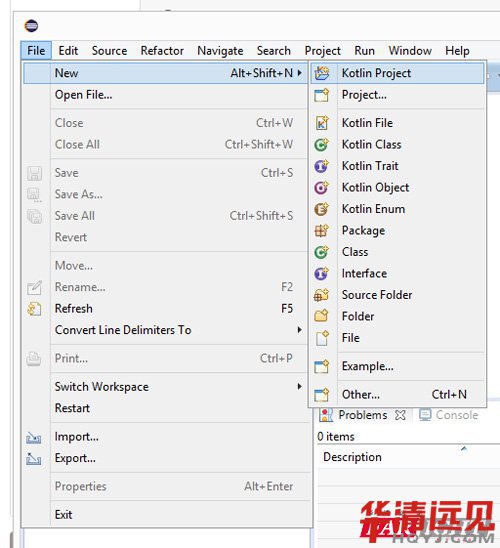Close the Problems tab with X

(x=400, y=415)
